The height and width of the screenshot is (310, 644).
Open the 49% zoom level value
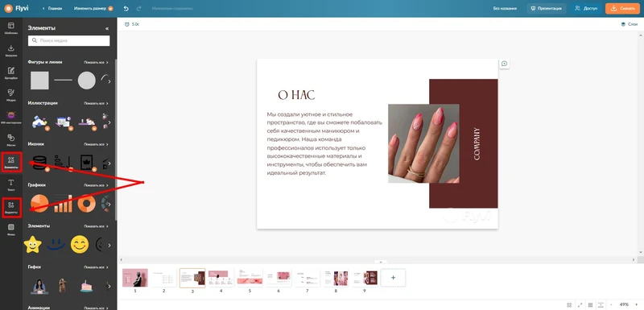coord(625,304)
